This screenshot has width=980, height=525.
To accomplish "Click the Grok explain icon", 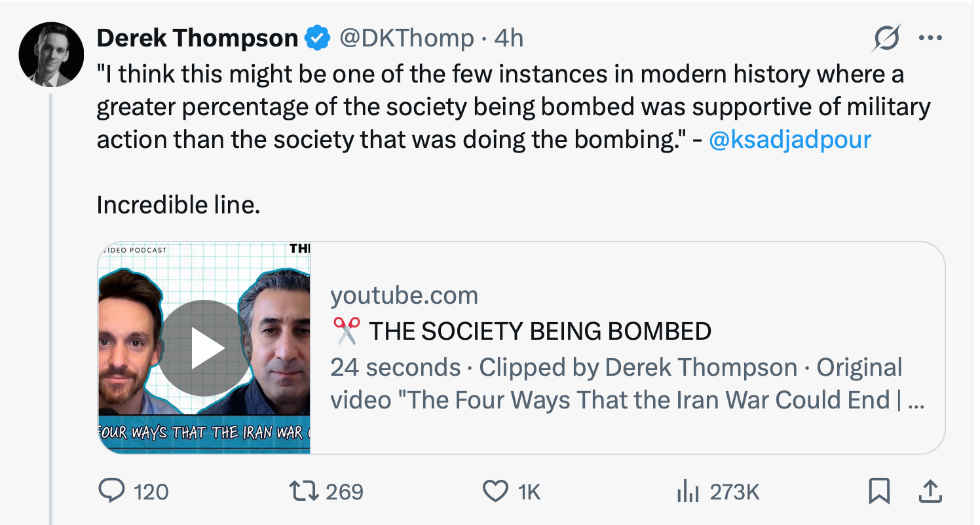I will click(x=886, y=38).
